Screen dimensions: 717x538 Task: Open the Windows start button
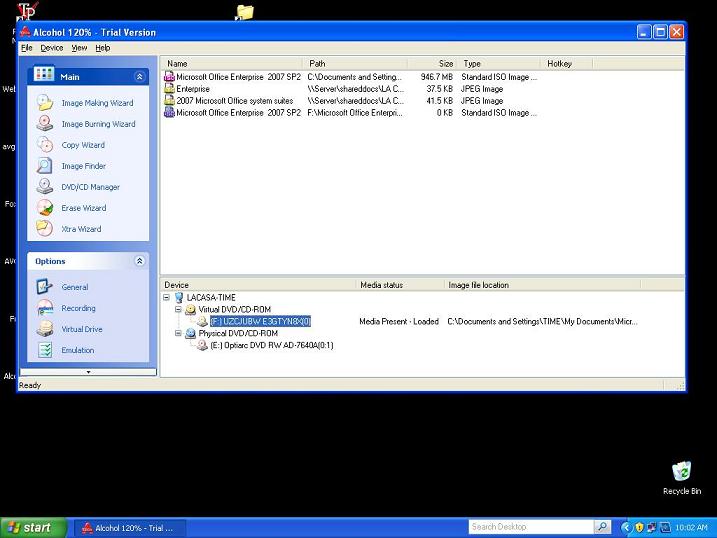click(33, 527)
